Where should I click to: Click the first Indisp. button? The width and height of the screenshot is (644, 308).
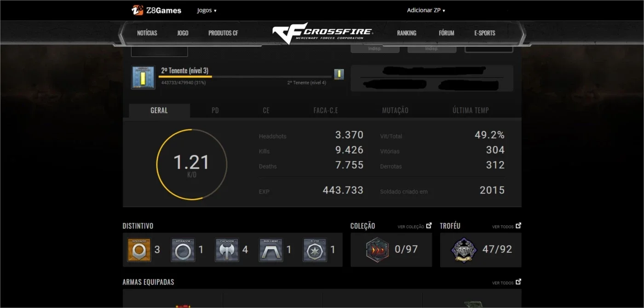click(375, 49)
